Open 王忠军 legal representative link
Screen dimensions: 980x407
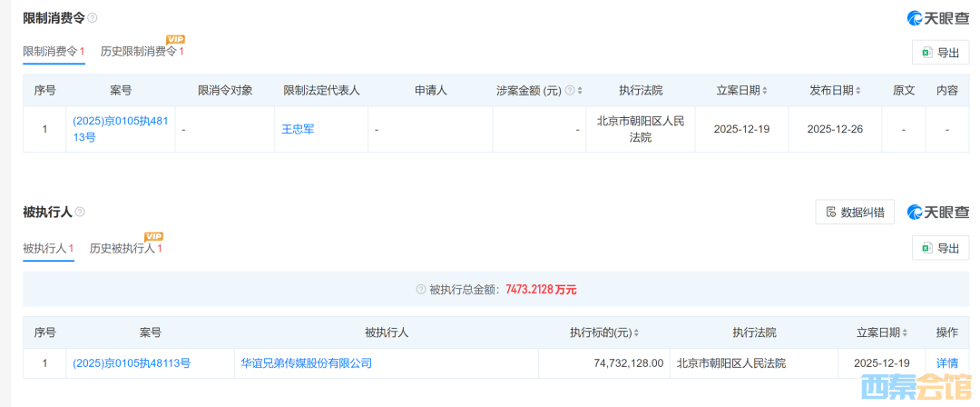coord(298,129)
